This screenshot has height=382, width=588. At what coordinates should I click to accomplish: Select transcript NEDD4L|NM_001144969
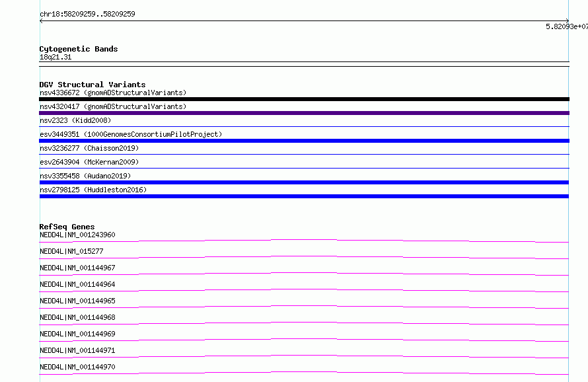tap(77, 334)
